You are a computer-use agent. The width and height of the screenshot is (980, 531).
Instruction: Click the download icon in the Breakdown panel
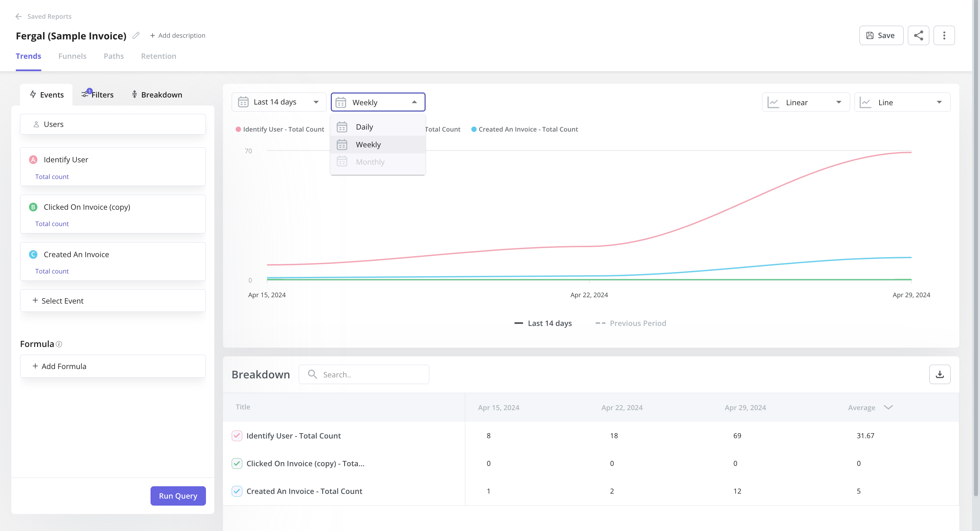pyautogui.click(x=940, y=374)
